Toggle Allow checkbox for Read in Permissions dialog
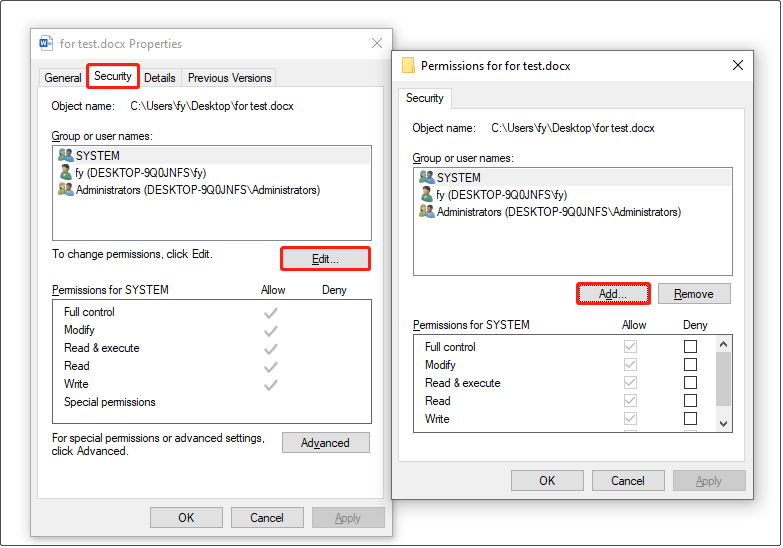Viewport: 783px width, 548px height. coord(630,401)
